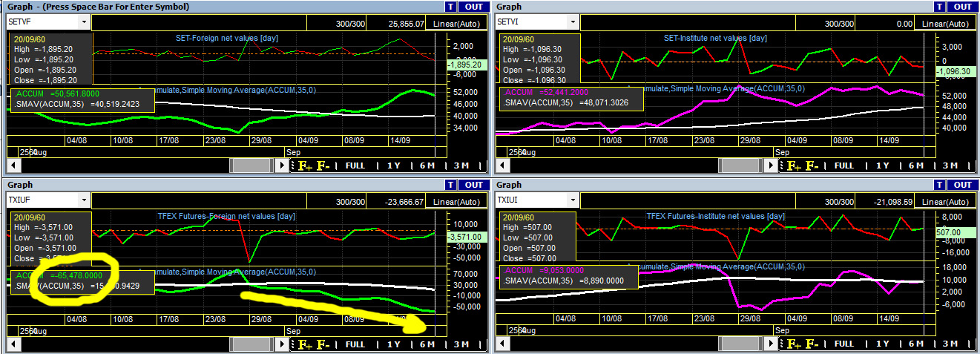Click the OUT button on the SETVI graph
Viewport: 980px width, 354px height.
[962, 7]
